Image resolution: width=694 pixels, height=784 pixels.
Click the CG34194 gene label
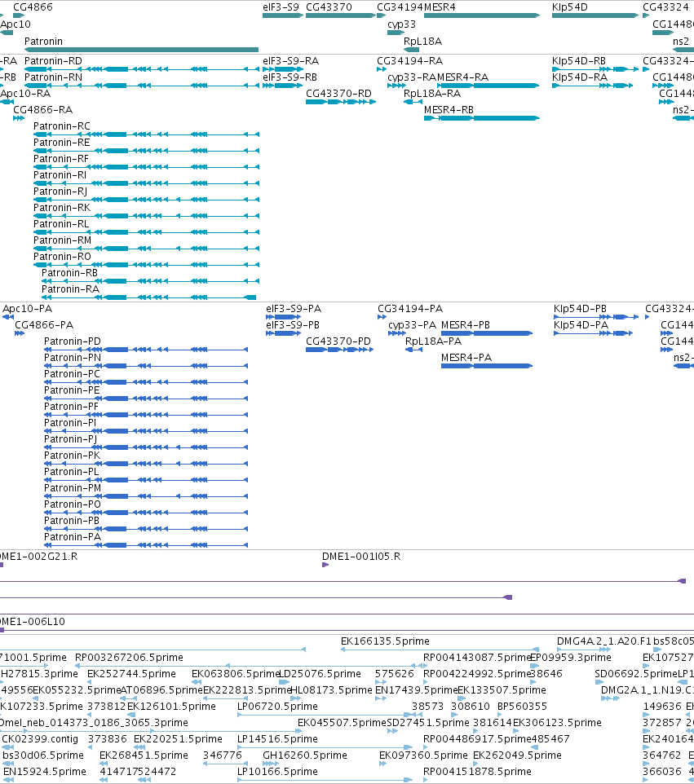(400, 7)
